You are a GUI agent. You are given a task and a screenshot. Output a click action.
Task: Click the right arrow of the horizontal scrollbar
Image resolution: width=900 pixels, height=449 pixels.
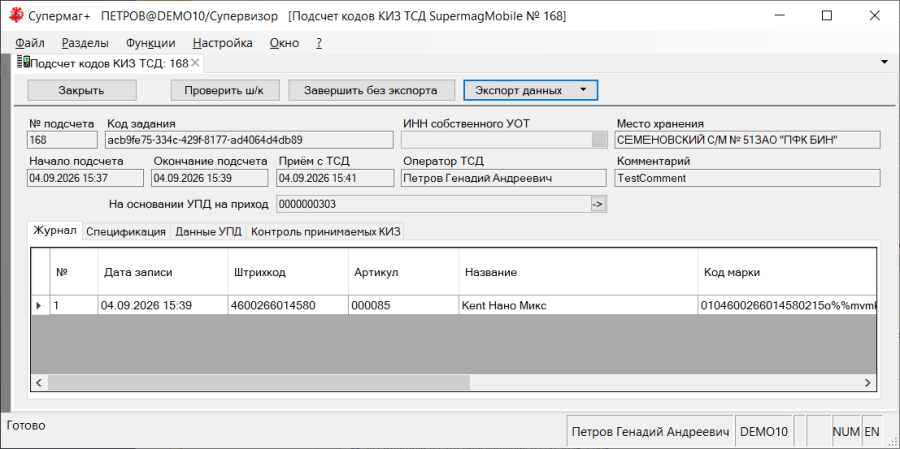(x=868, y=382)
